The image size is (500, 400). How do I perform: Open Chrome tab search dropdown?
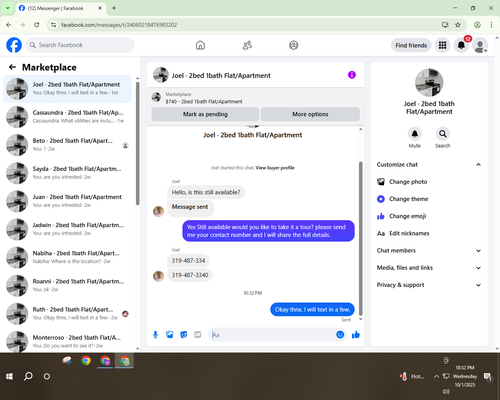point(8,8)
